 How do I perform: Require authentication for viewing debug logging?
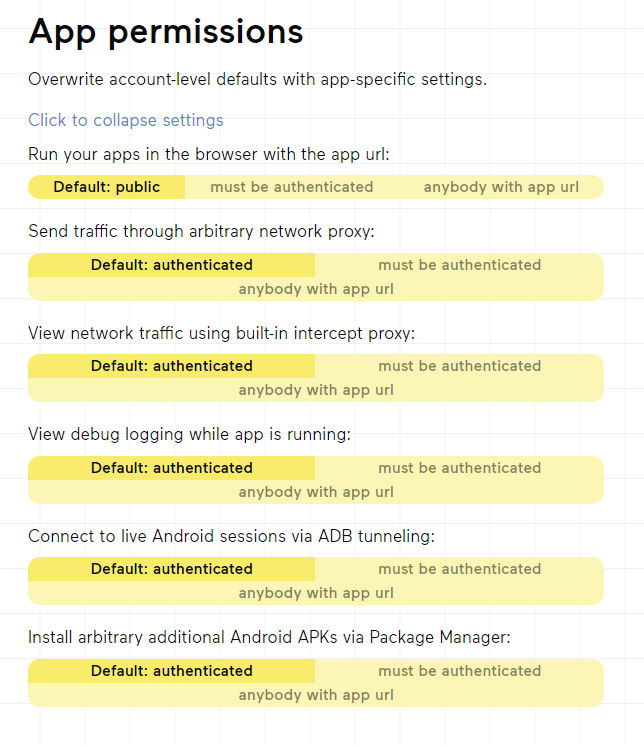tap(459, 468)
